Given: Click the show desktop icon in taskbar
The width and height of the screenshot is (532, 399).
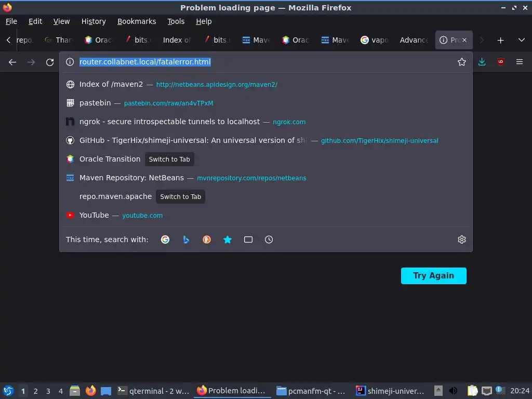Looking at the screenshot, I should tap(106, 391).
